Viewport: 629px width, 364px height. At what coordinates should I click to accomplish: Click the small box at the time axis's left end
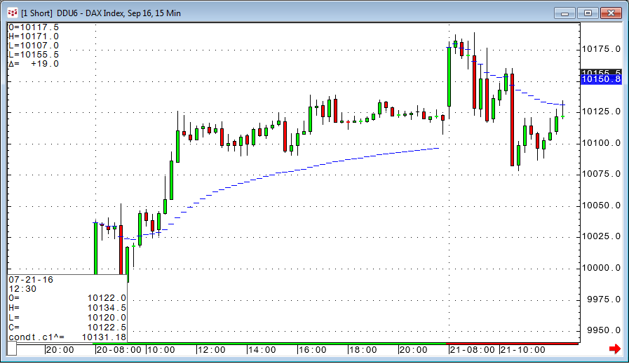(12, 349)
